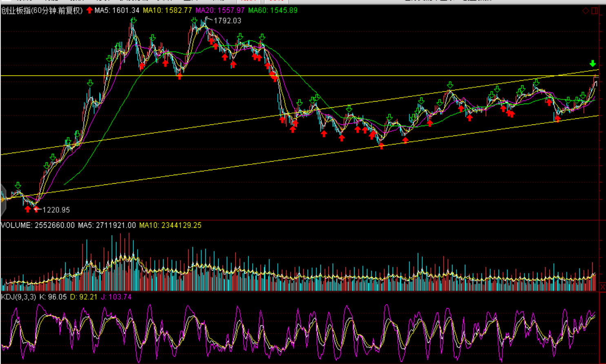This screenshot has height=364, width=606.
Task: Open the KDJ(9,3,3) indicator label
Action: (19, 297)
